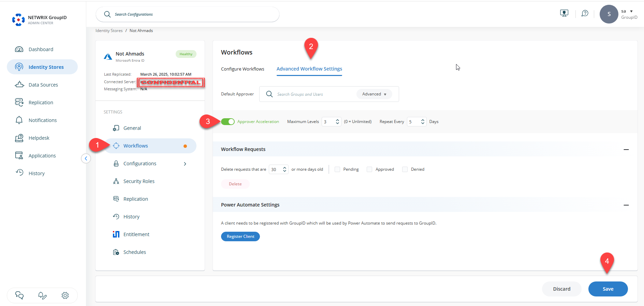
Task: Open the Dashboard icon in sidebar
Action: click(19, 49)
